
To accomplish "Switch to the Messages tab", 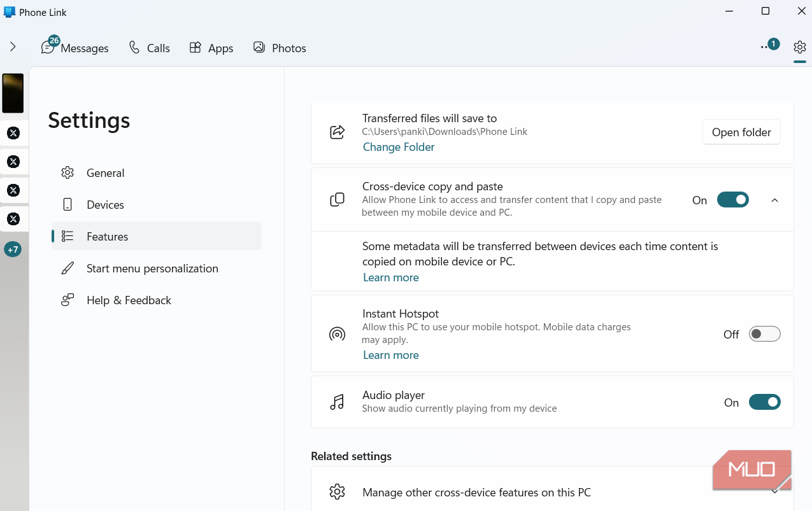I will click(x=75, y=48).
